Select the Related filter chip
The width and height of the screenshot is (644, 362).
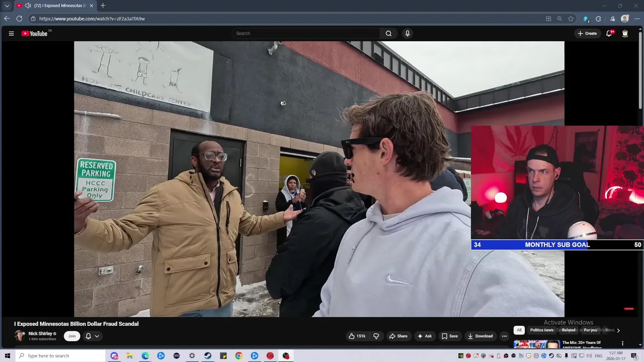click(x=569, y=330)
